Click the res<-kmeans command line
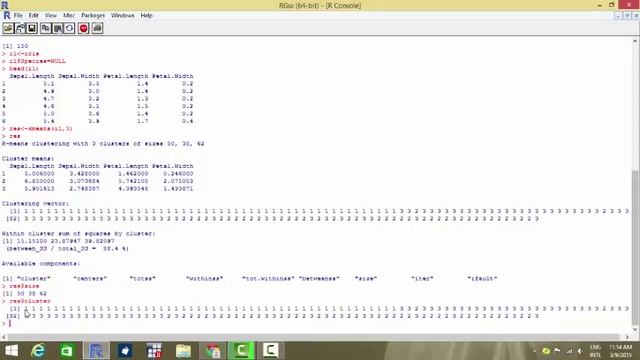This screenshot has height=360, width=640. (x=40, y=129)
